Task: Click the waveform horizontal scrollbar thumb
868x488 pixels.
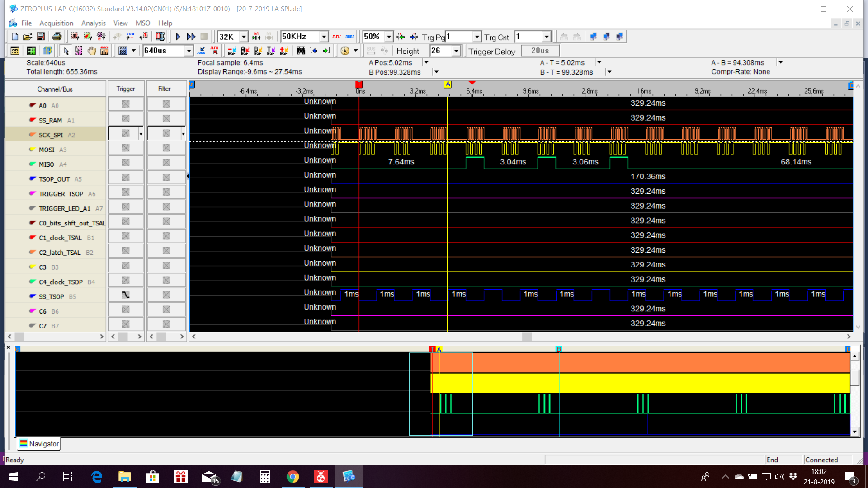Action: click(527, 336)
